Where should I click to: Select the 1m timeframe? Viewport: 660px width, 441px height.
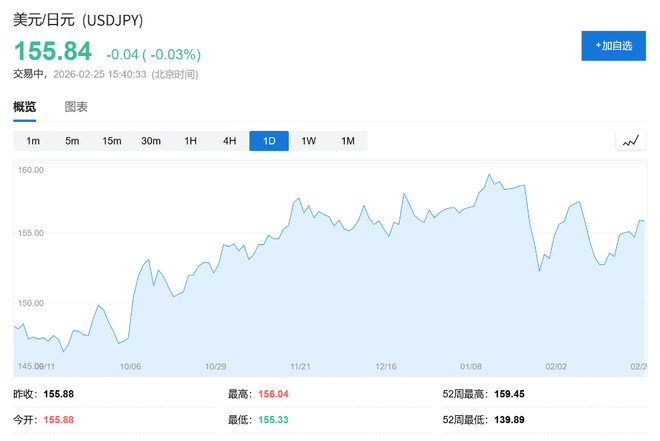click(33, 141)
